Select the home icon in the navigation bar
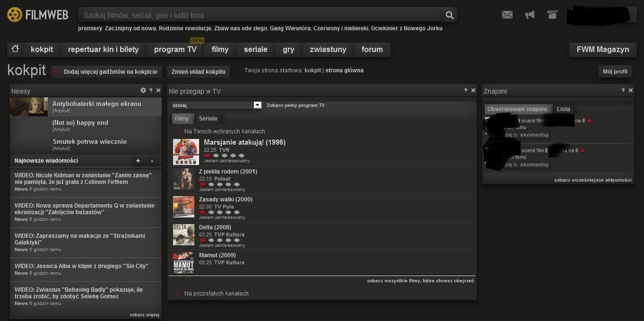 pos(15,49)
